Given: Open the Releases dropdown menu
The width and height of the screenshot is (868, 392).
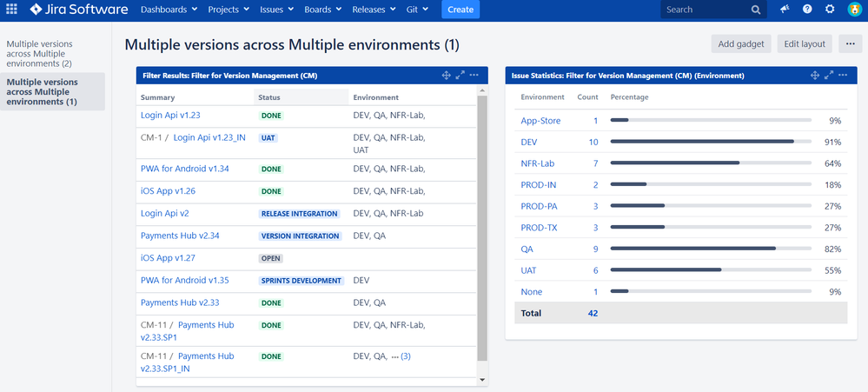Looking at the screenshot, I should click(374, 10).
